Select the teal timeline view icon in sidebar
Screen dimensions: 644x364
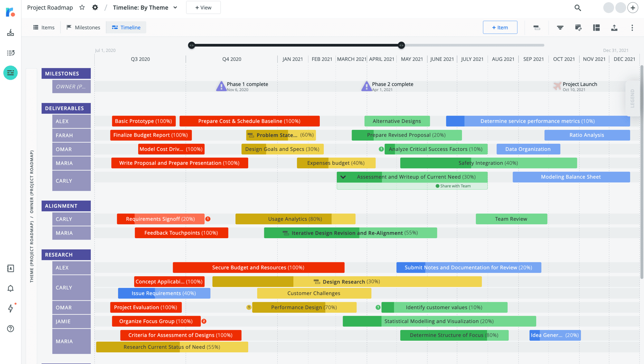tap(10, 73)
